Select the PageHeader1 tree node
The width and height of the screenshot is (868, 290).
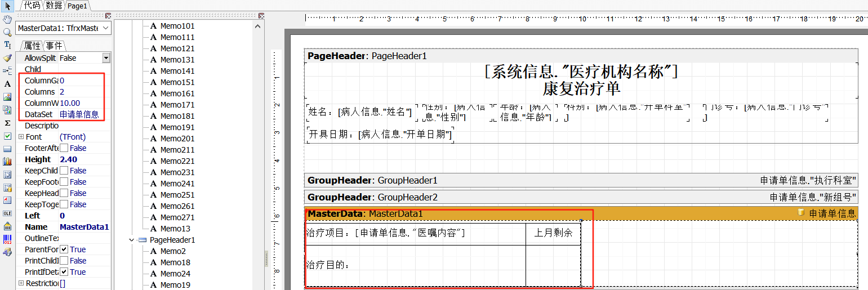[x=172, y=240]
